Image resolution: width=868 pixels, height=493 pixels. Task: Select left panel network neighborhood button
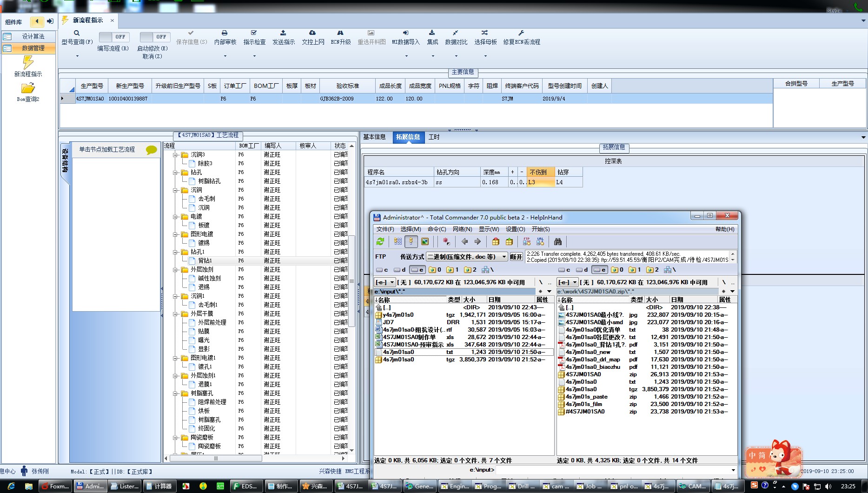488,270
